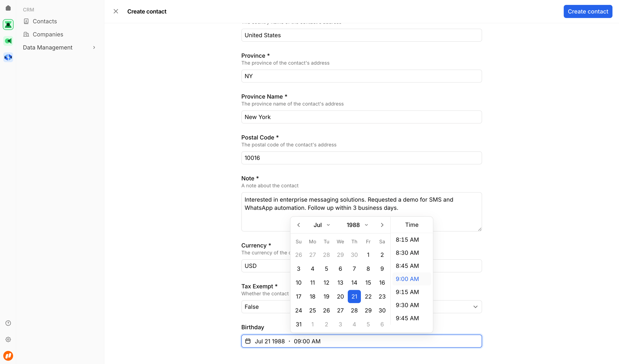Click the Note area resize handle

tap(479, 229)
